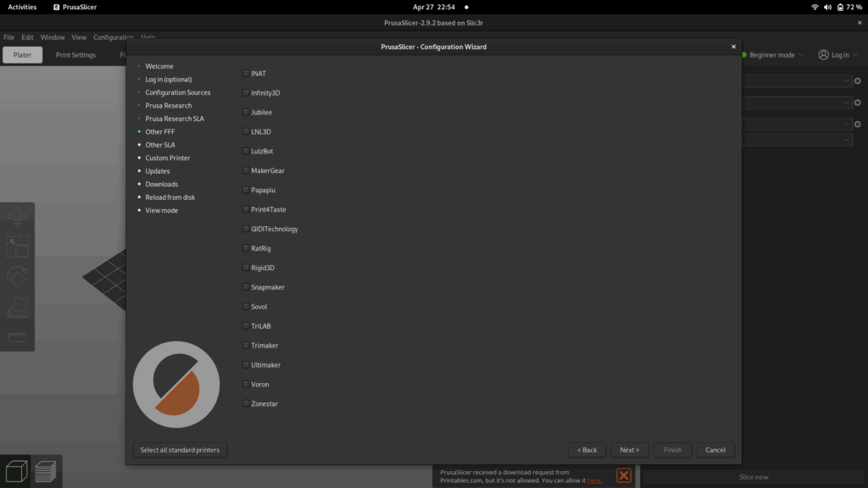Select the Place on face tool

[x=17, y=307]
